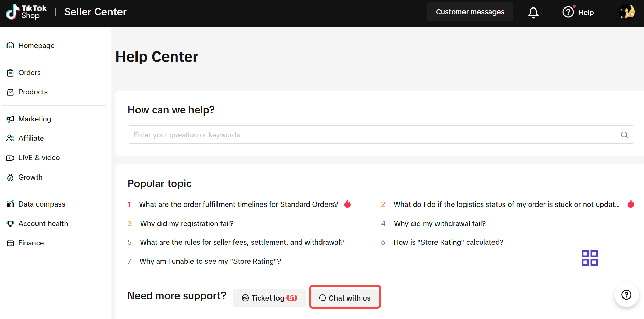
Task: Click the help question search field
Action: click(x=372, y=135)
